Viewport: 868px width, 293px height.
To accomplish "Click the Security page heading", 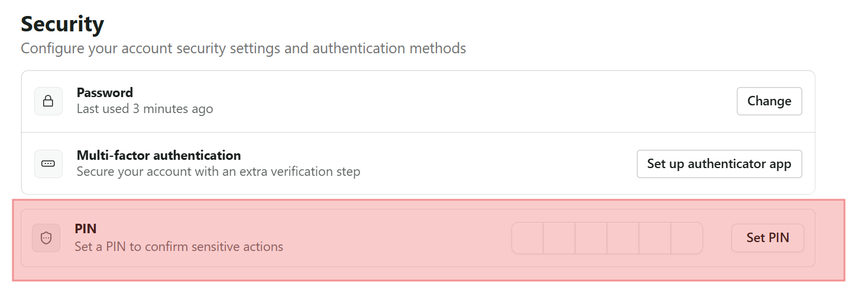I will 62,25.
